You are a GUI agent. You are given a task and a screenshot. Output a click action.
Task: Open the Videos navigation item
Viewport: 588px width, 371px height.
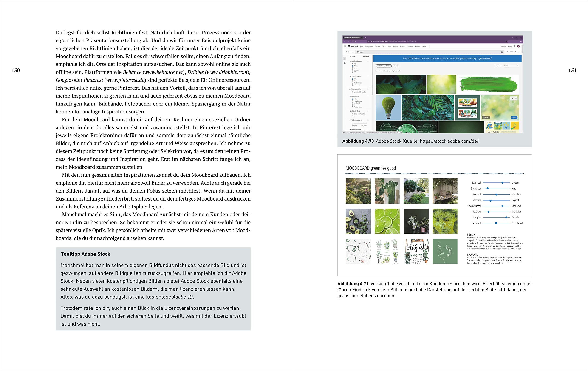point(384,46)
